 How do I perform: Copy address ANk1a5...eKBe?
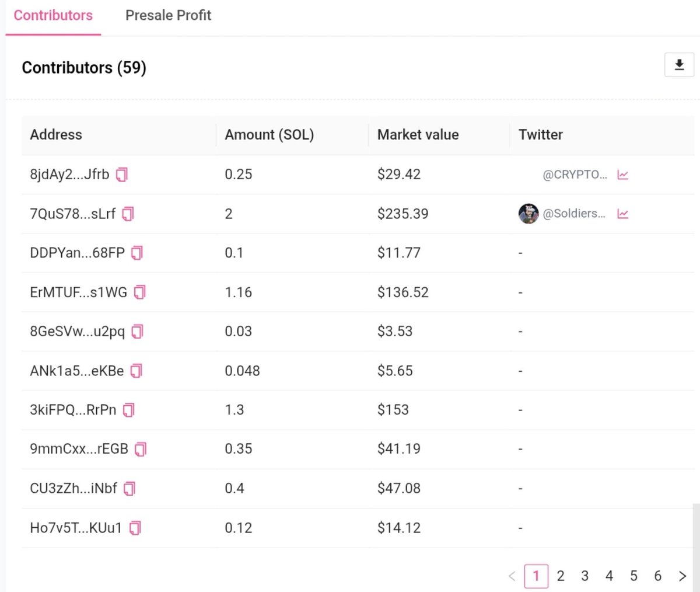coord(136,371)
